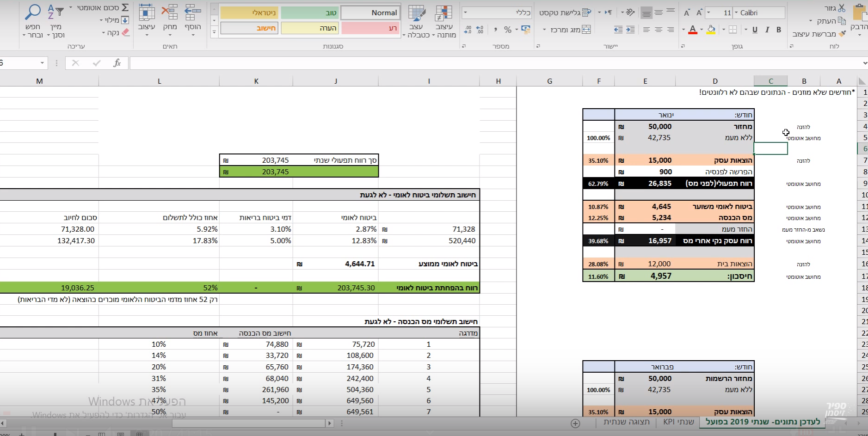Click the Merge and Center button

click(586, 30)
